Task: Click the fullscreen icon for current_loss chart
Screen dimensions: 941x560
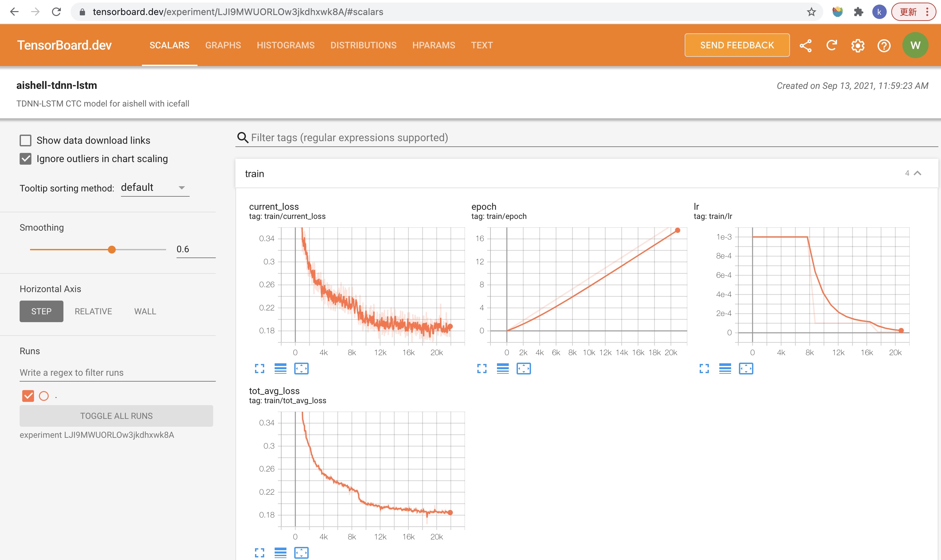Action: 260,369
